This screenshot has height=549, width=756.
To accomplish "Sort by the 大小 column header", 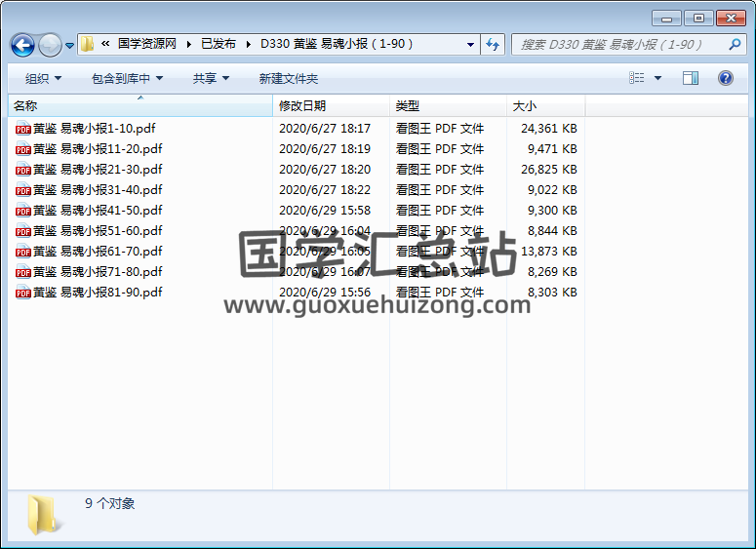I will pyautogui.click(x=546, y=105).
